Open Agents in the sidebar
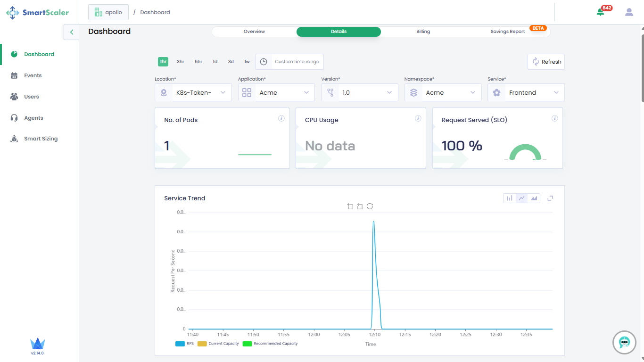The height and width of the screenshot is (362, 644). [33, 118]
